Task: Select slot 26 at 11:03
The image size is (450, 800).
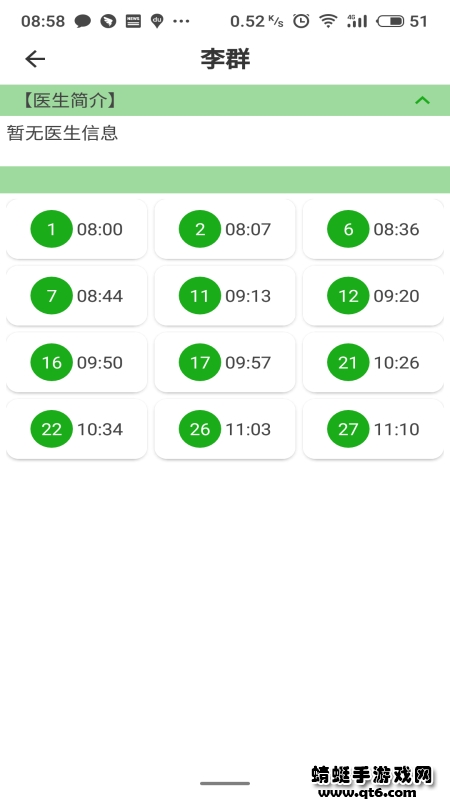Action: point(225,429)
